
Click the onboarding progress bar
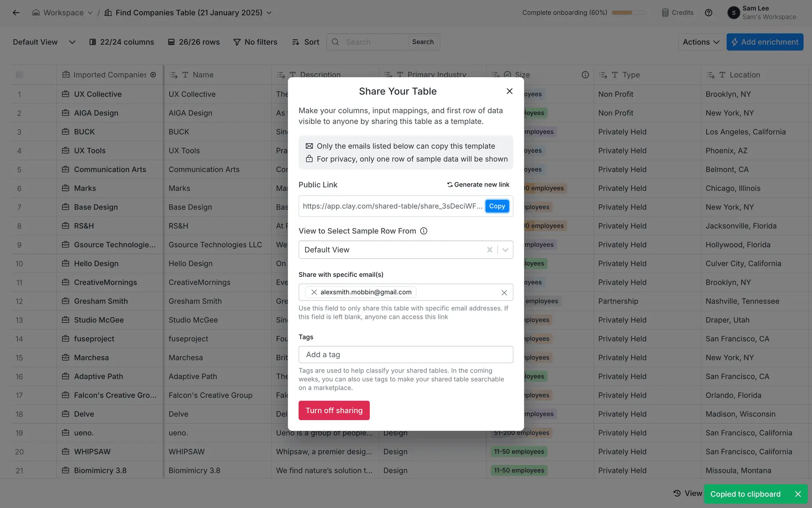coord(628,13)
